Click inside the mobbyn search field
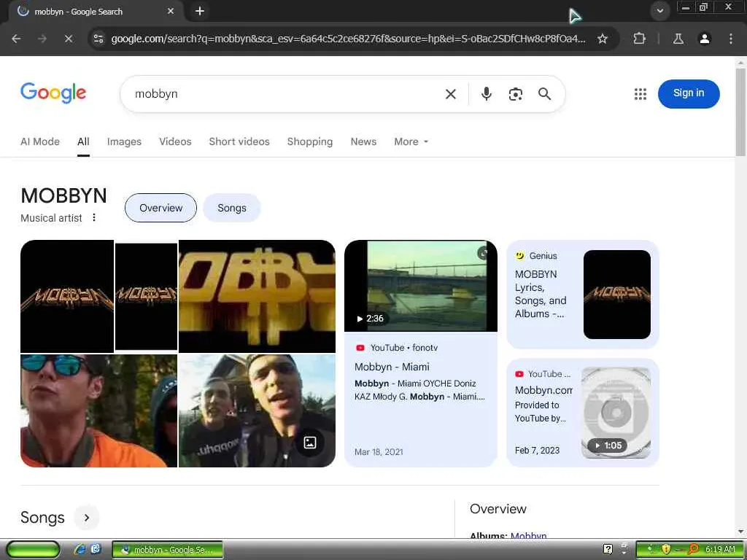Screen dimensions: 747x560 click(x=286, y=94)
